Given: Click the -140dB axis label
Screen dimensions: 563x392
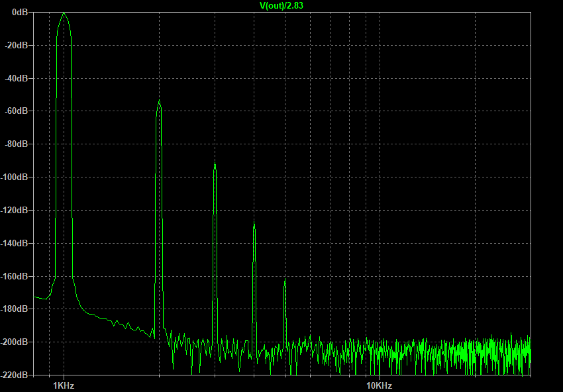Looking at the screenshot, I should tap(14, 243).
